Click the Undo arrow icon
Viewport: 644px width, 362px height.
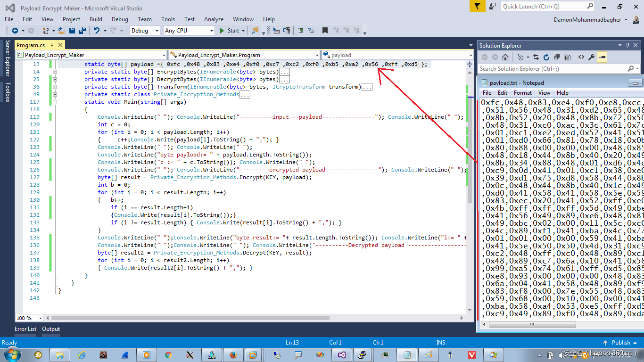[97, 31]
